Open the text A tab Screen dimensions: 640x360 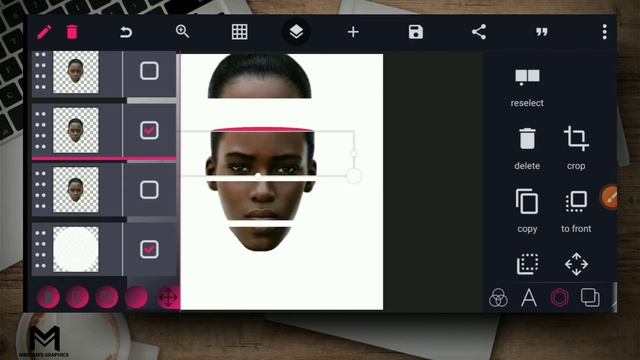pos(529,298)
